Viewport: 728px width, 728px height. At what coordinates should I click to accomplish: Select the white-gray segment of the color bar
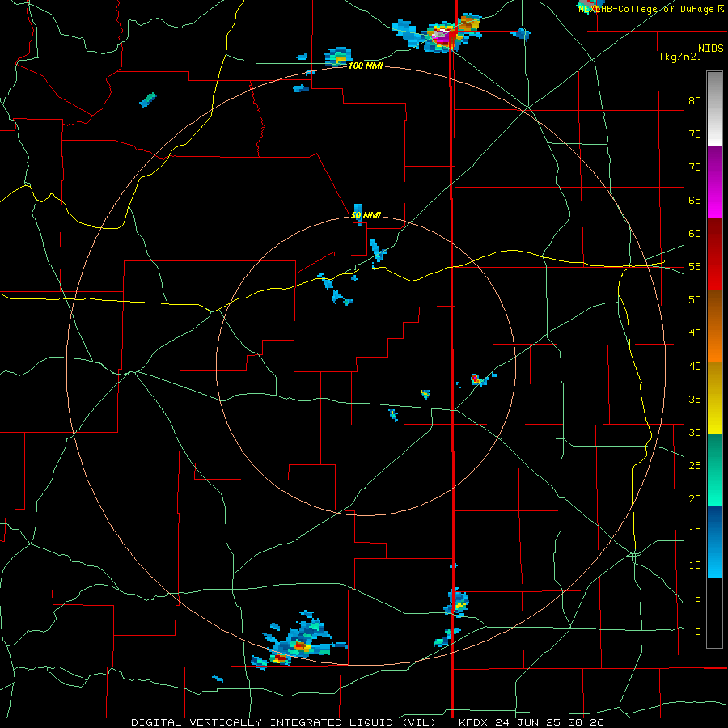pyautogui.click(x=714, y=108)
